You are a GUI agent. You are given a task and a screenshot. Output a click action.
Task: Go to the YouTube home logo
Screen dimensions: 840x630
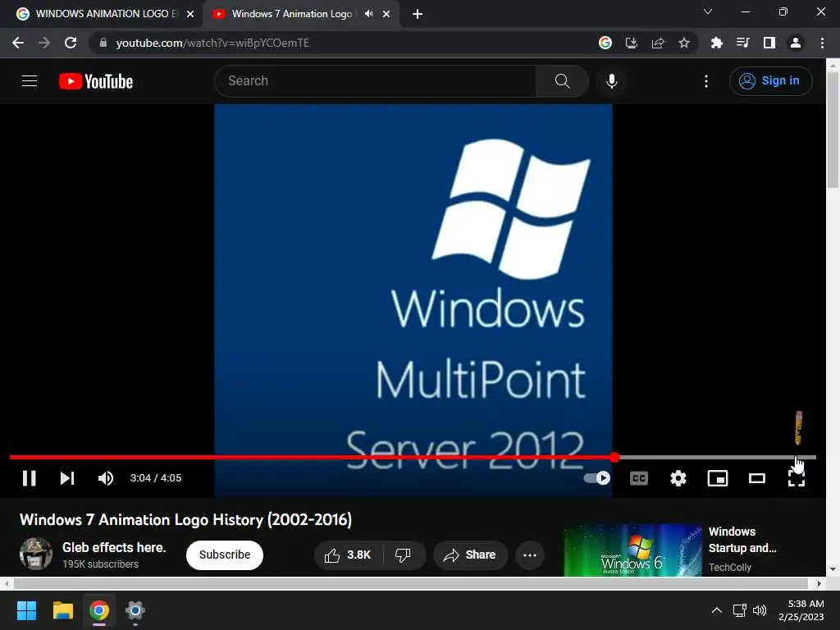[x=96, y=81]
